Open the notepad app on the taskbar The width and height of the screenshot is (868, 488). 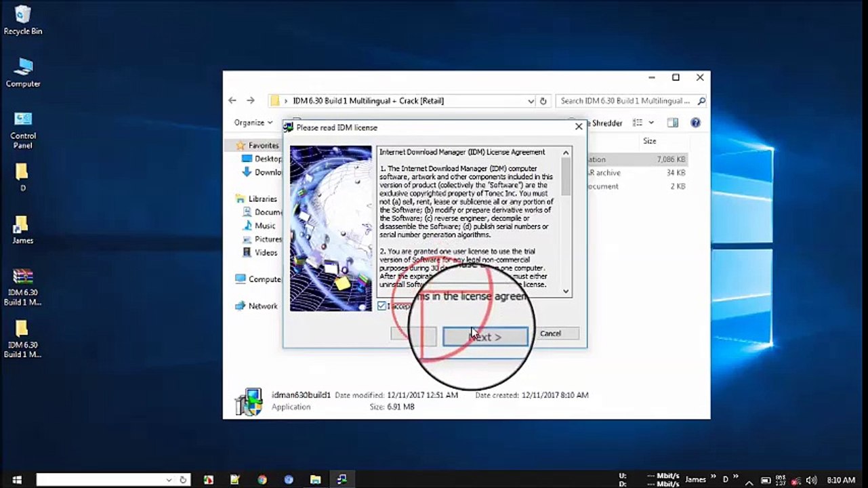pyautogui.click(x=234, y=480)
